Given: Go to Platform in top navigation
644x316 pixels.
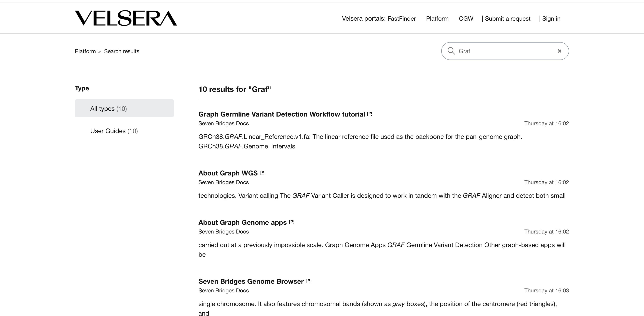Looking at the screenshot, I should [437, 19].
